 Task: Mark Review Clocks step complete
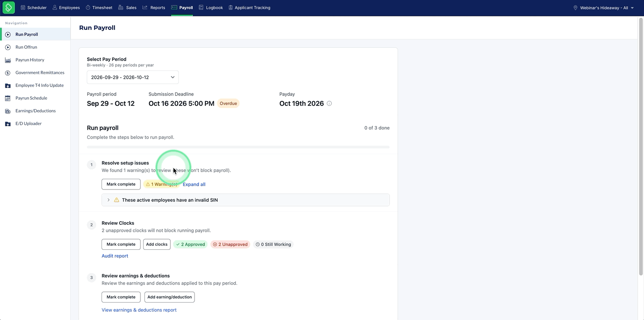(121, 244)
